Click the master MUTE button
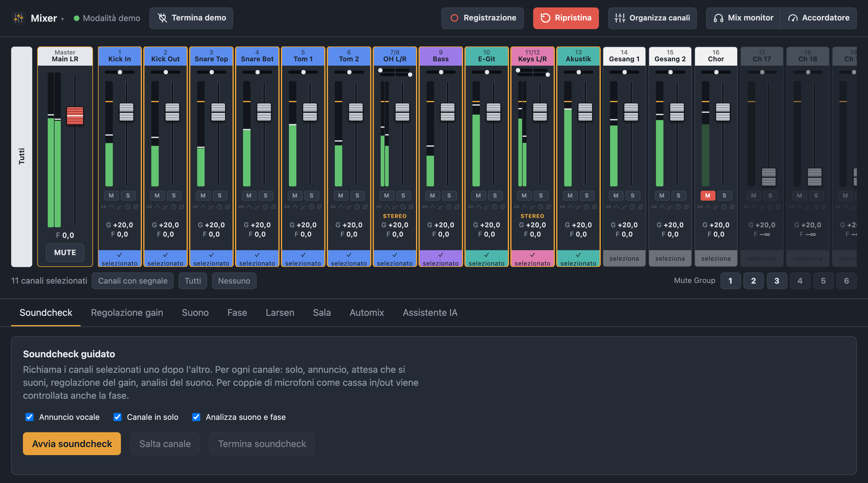This screenshot has height=483, width=868. 65,253
